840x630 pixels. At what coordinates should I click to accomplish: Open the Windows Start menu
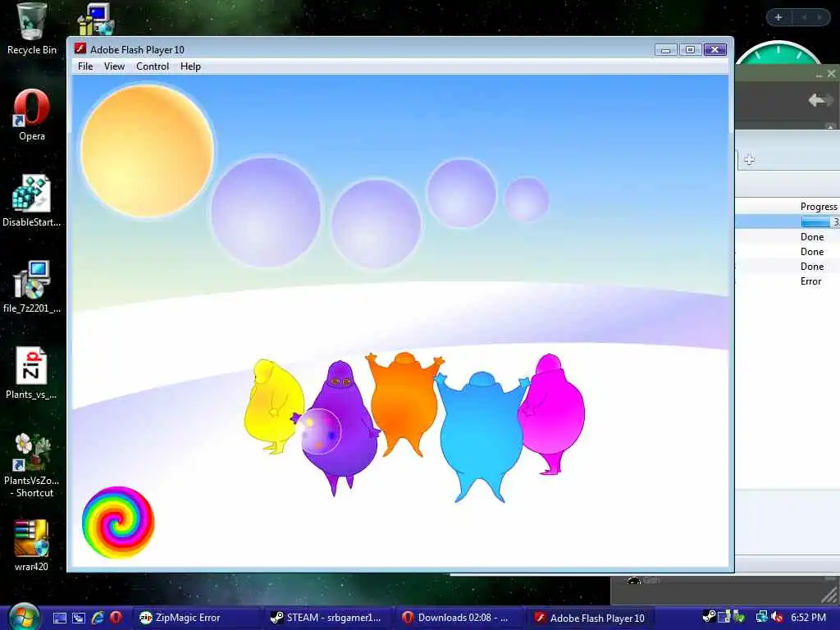[24, 617]
